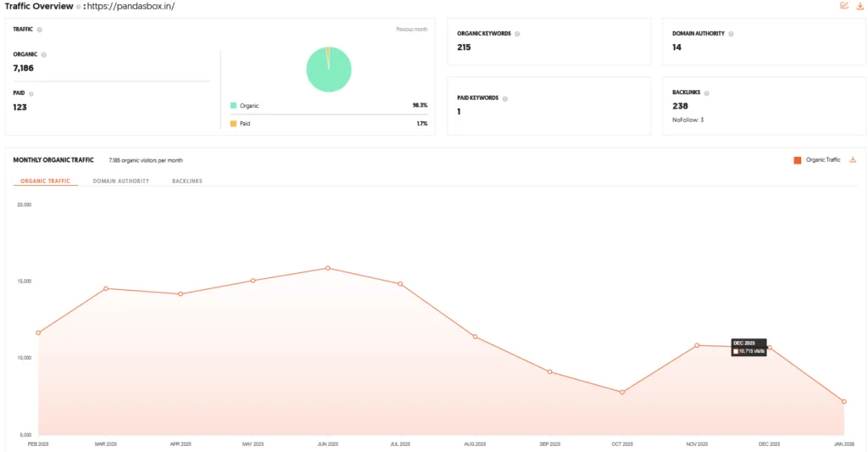Click the JUN 2025 peak data point
868x452 pixels.
[x=328, y=268]
